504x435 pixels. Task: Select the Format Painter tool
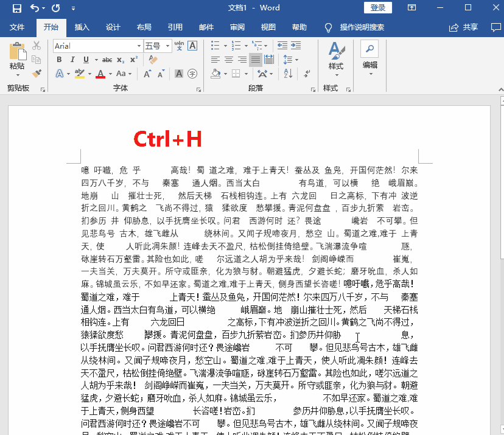tap(37, 74)
